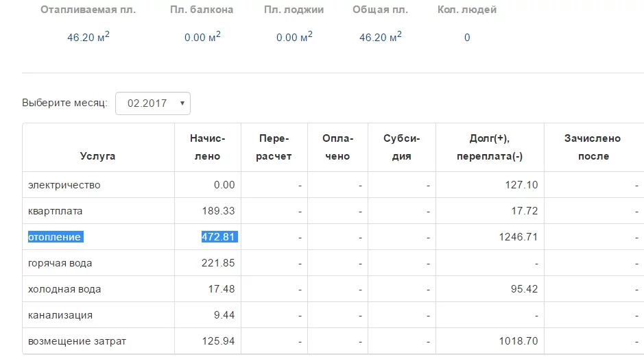Viewport: 644px width, 361px height.
Task: Click the 'Начислено' column header
Action: point(207,147)
